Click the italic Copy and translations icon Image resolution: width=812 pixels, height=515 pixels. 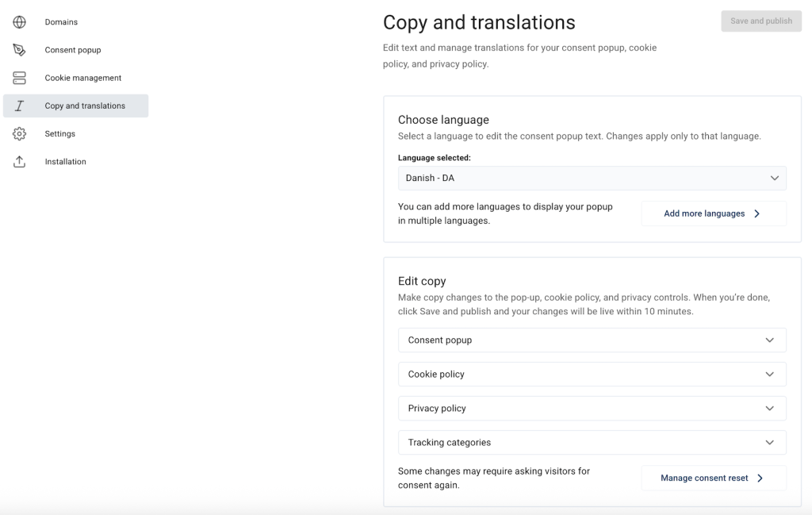coord(19,106)
